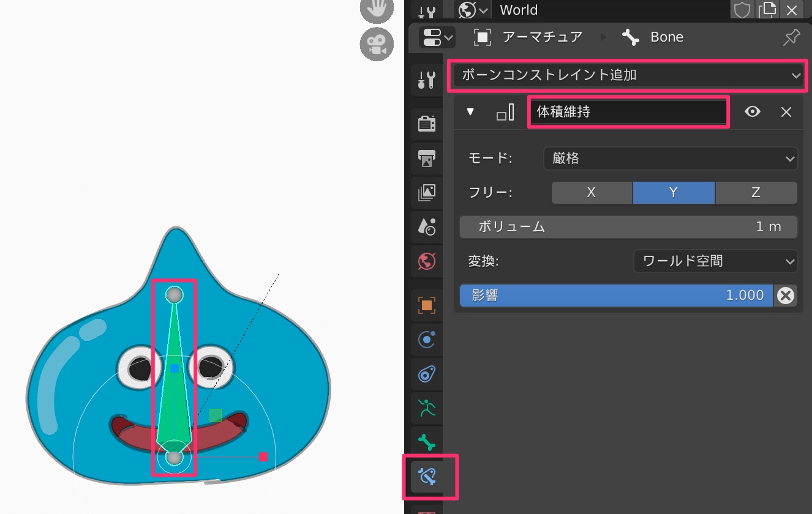Open the Object Constraints properties tab
Image resolution: width=812 pixels, height=514 pixels.
[x=427, y=374]
